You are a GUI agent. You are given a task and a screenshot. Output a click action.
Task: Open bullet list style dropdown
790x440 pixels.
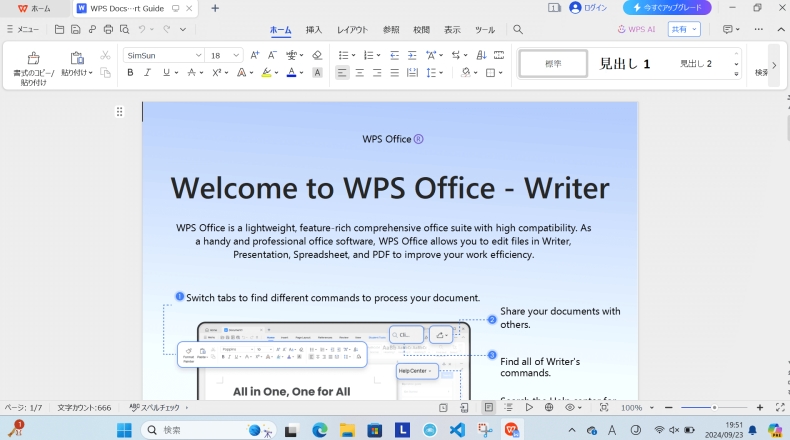pyautogui.click(x=354, y=55)
